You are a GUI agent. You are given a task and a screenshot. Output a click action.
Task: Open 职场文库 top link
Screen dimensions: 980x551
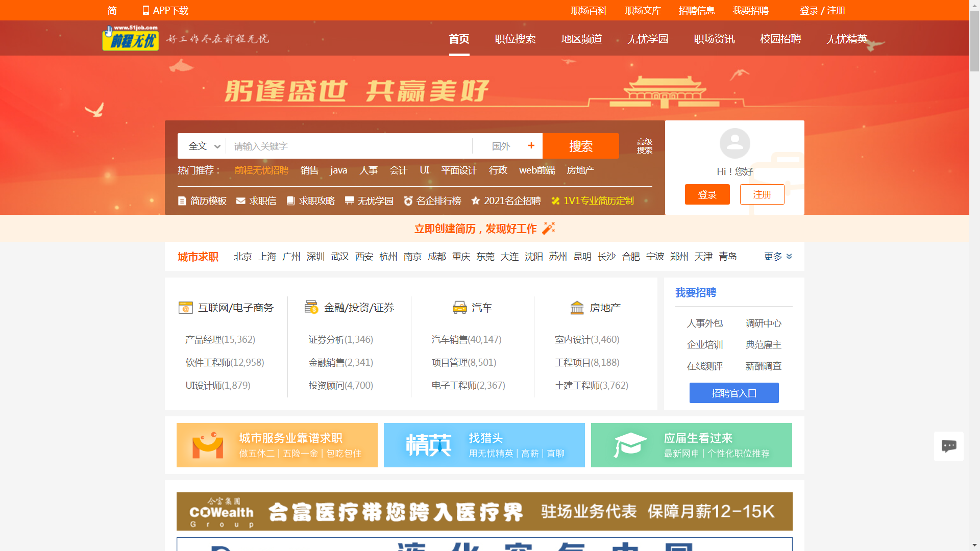click(643, 10)
